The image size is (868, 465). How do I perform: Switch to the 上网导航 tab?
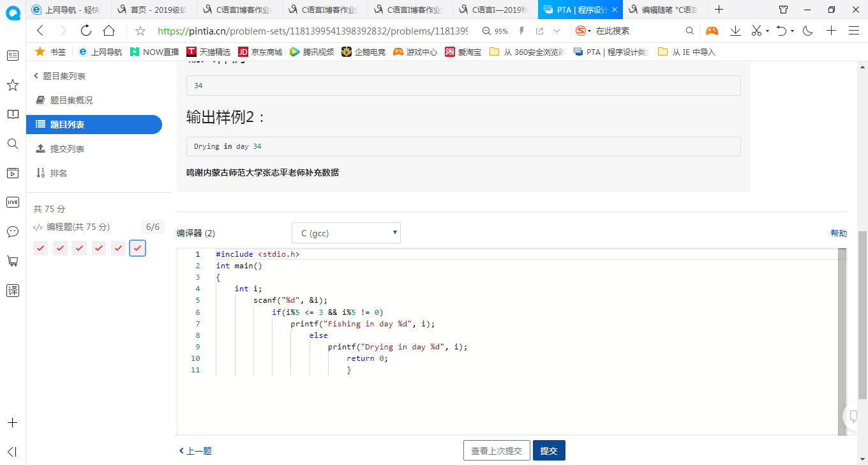click(x=68, y=10)
